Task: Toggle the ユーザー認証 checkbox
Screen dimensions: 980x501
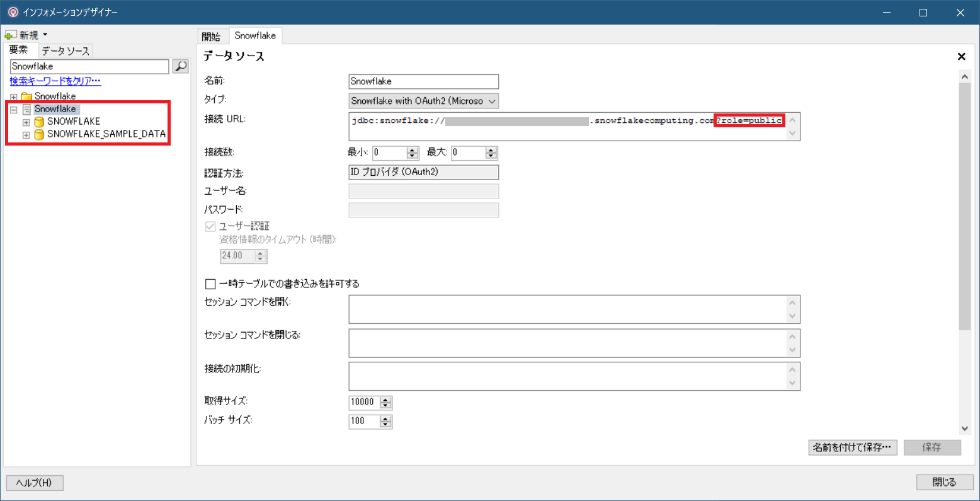Action: (211, 226)
